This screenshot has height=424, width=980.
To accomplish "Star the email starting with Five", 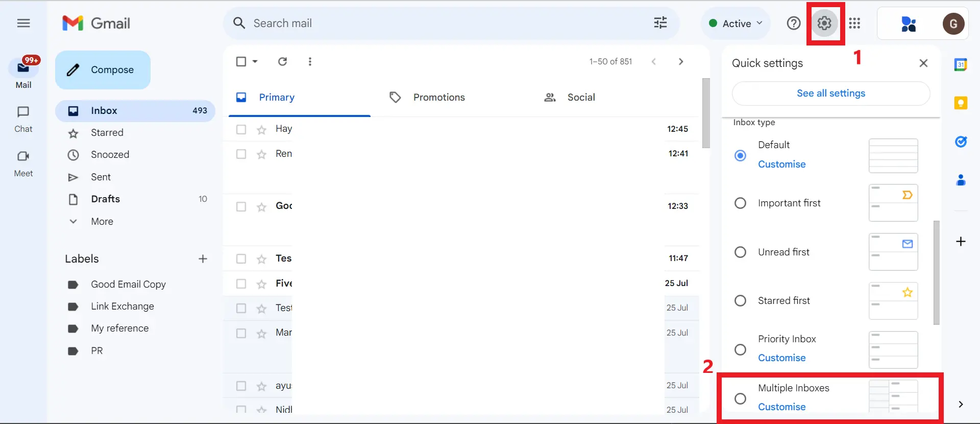I will (262, 284).
